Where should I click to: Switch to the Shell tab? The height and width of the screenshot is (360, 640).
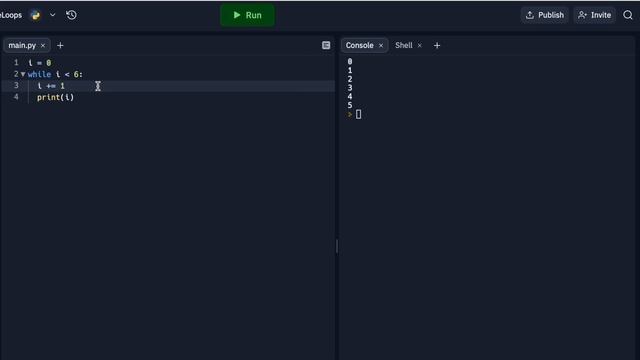(404, 45)
